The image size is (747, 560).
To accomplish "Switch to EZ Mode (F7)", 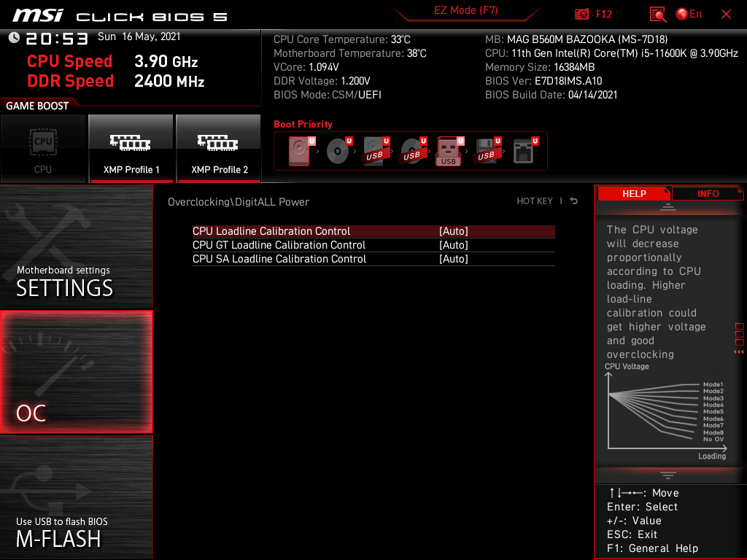I will [466, 10].
